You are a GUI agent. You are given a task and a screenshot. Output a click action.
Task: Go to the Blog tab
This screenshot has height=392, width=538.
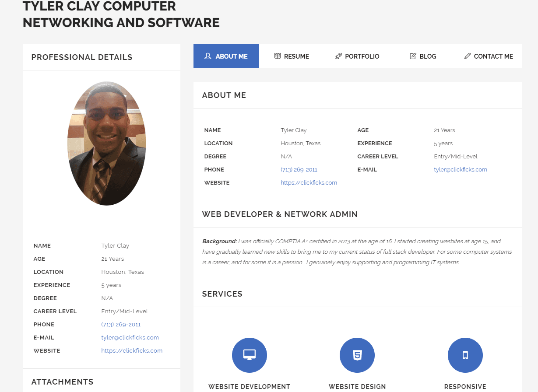point(423,56)
